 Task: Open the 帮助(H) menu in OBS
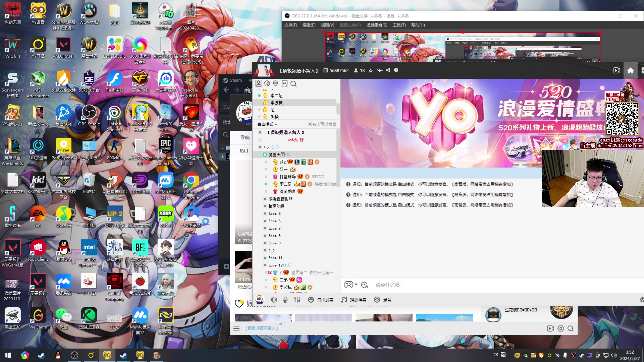pos(418,25)
